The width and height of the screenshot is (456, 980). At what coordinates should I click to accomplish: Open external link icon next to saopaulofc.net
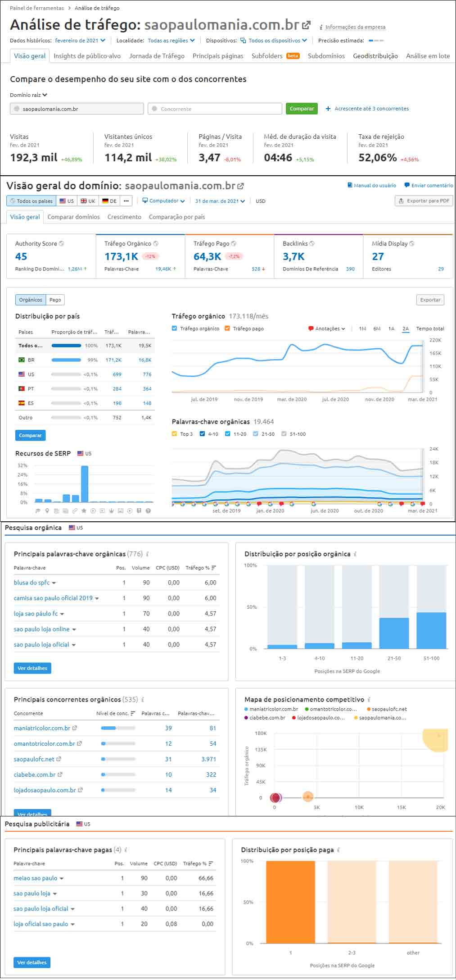[59, 759]
